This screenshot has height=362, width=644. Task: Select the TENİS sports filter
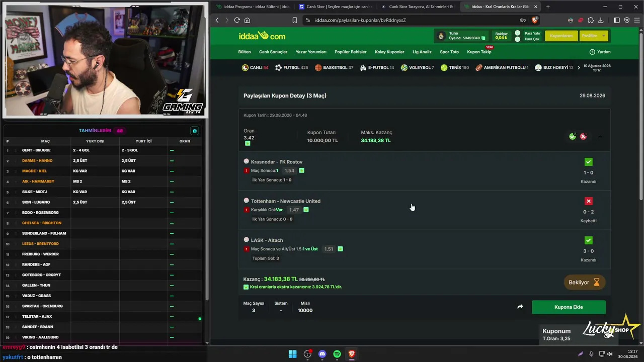point(455,67)
